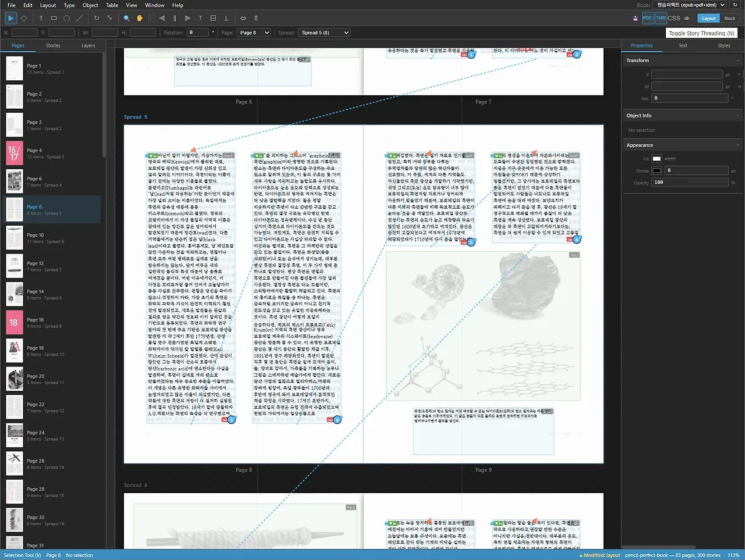Open the Window menu
745x560 pixels.
[155, 5]
